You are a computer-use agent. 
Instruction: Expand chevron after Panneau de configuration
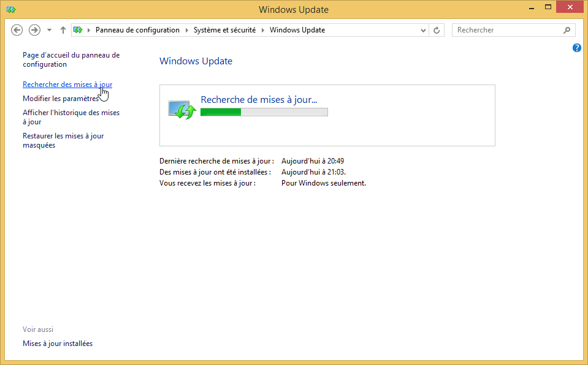click(x=187, y=30)
